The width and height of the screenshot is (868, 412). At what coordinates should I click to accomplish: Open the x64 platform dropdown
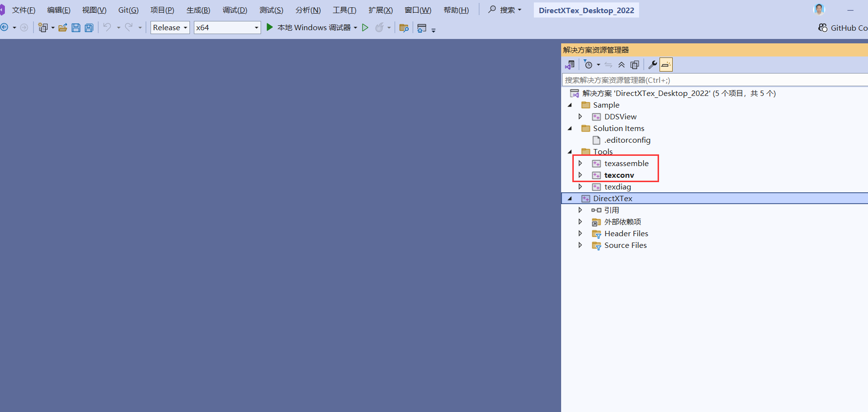(227, 28)
